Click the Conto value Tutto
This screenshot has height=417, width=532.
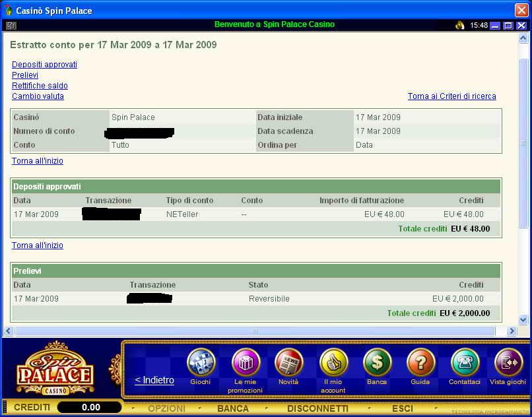(x=120, y=145)
